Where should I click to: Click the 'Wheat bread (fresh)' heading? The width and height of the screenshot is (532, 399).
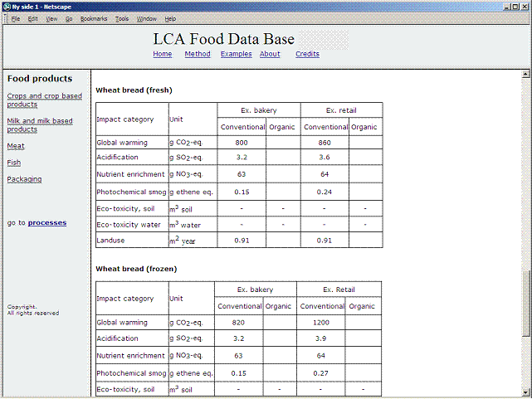click(x=134, y=90)
